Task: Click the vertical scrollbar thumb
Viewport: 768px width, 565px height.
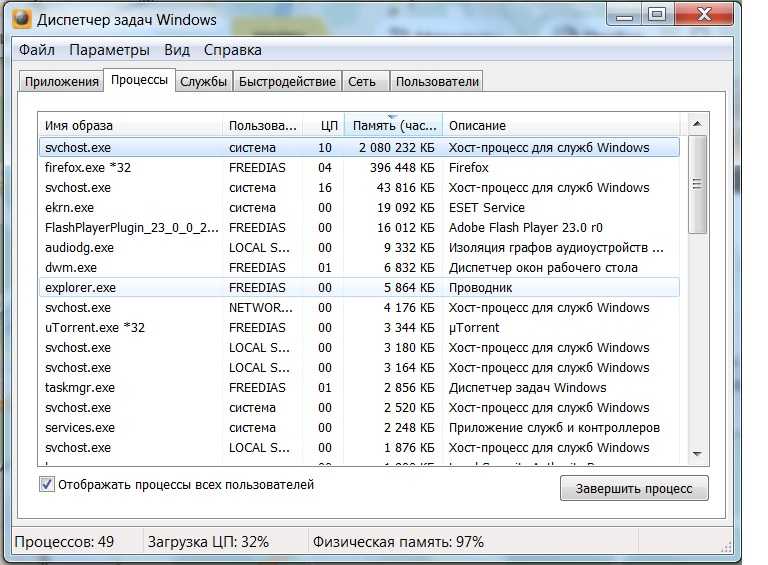Action: click(x=697, y=185)
